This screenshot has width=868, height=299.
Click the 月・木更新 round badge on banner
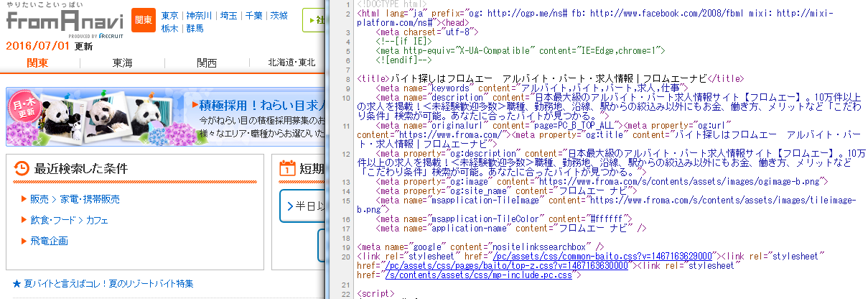coord(27,109)
